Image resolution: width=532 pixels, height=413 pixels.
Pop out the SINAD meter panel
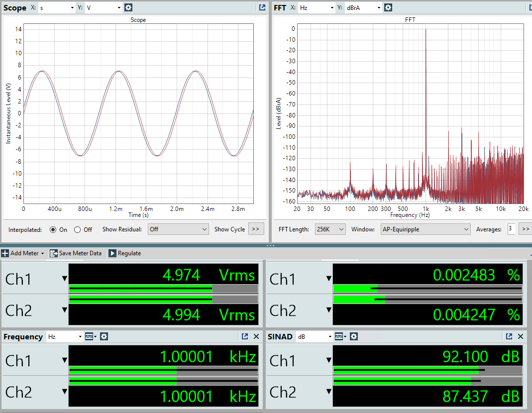(509, 337)
